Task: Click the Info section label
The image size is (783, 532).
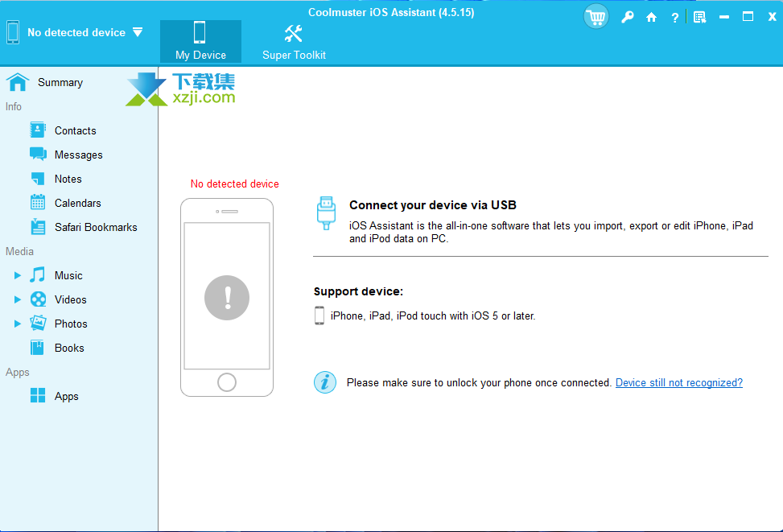Action: click(x=14, y=106)
